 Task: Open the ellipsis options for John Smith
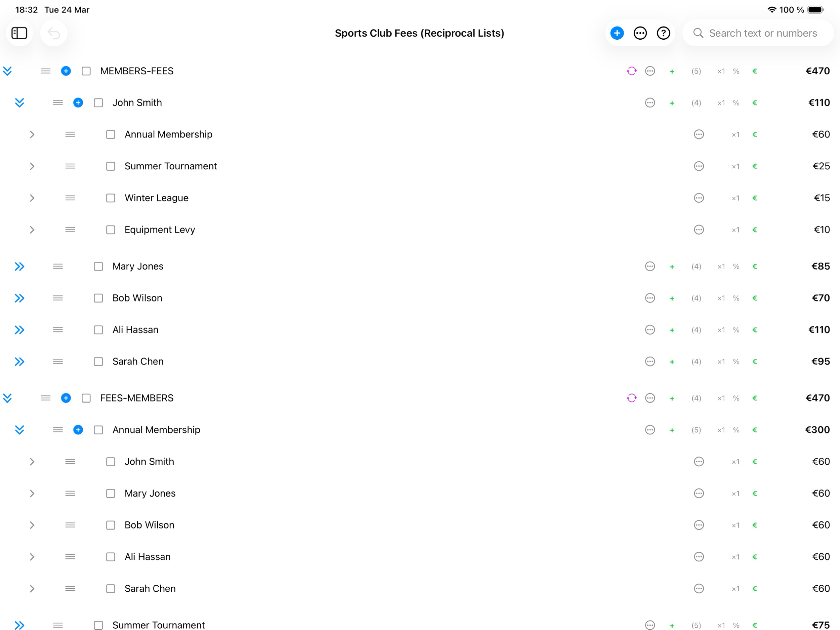pos(650,103)
